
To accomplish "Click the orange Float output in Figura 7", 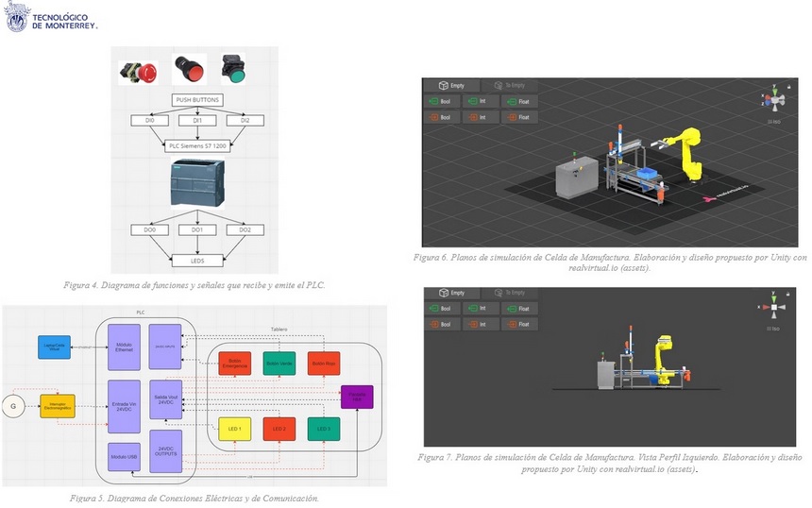I will pos(519,324).
